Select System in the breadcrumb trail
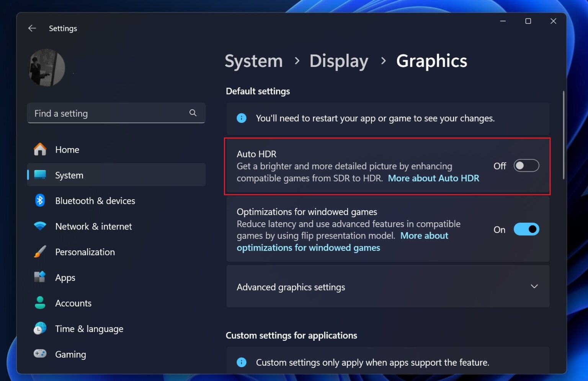The image size is (588, 381). coord(253,61)
